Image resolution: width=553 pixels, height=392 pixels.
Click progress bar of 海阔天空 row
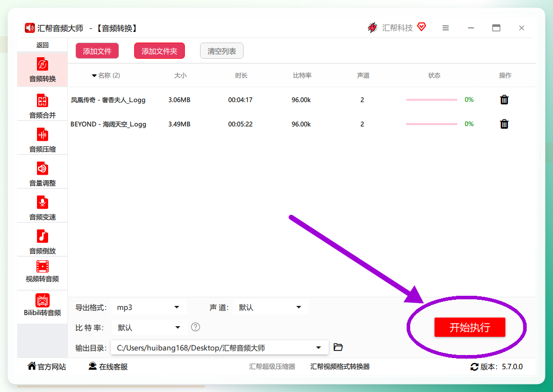(x=431, y=124)
